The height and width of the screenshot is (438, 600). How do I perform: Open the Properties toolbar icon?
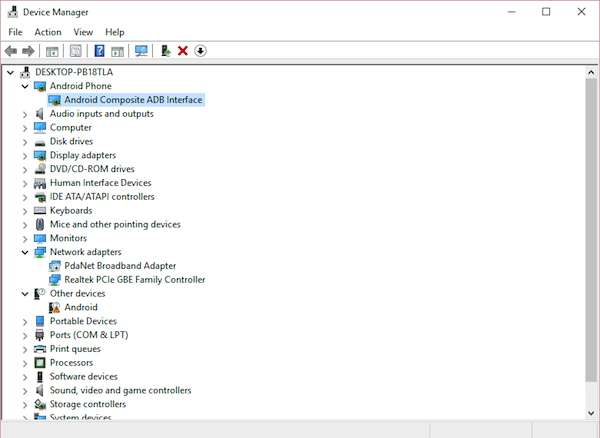(75, 51)
